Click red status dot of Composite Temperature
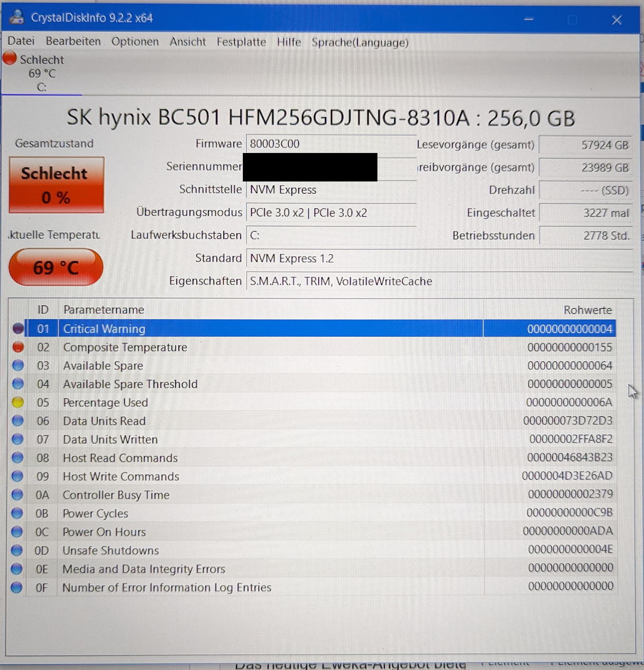 18,347
